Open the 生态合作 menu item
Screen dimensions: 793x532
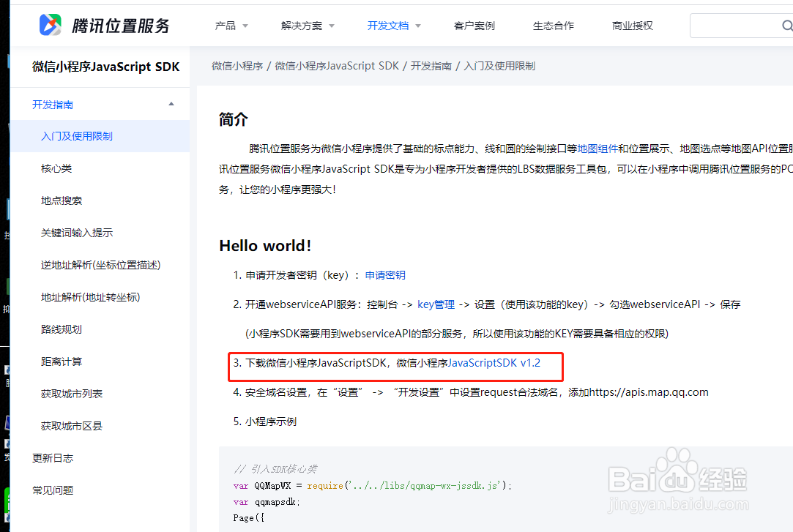553,25
